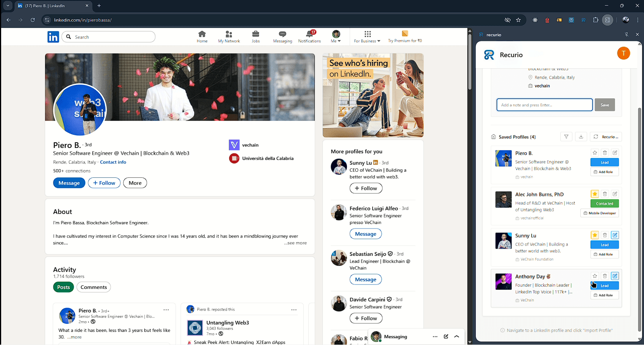Screen dimensions: 644x345
Task: Click the download icon in Saved Profiles
Action: coord(581,137)
